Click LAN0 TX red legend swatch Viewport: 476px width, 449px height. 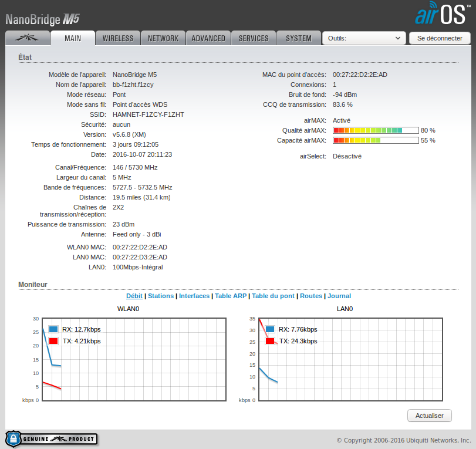(270, 341)
